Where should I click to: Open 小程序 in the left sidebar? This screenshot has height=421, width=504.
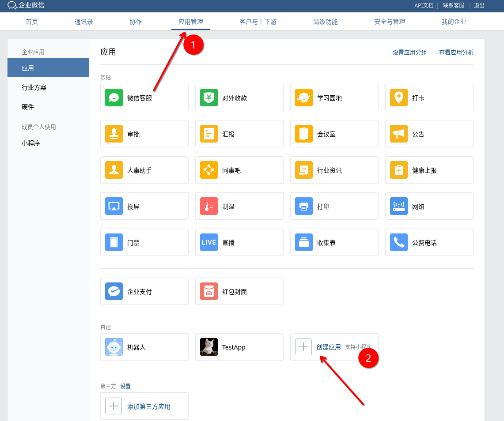[x=31, y=143]
